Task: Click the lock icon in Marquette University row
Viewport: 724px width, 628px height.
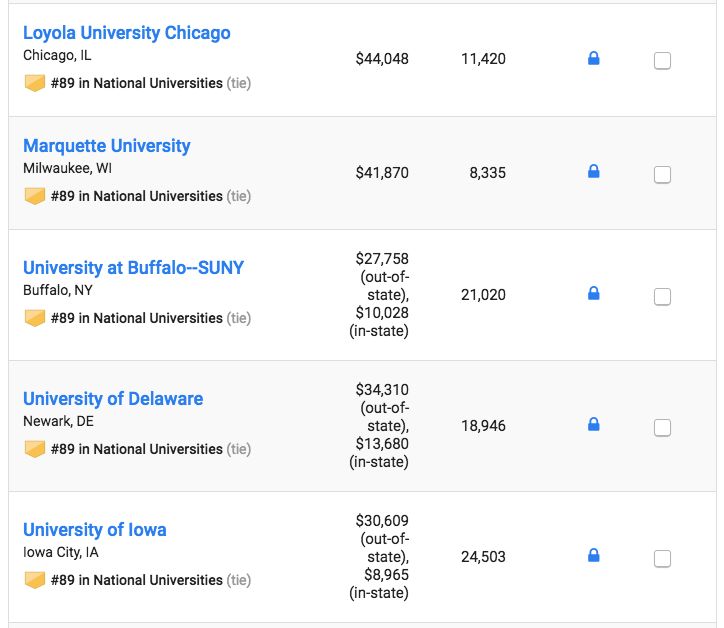Action: point(593,172)
